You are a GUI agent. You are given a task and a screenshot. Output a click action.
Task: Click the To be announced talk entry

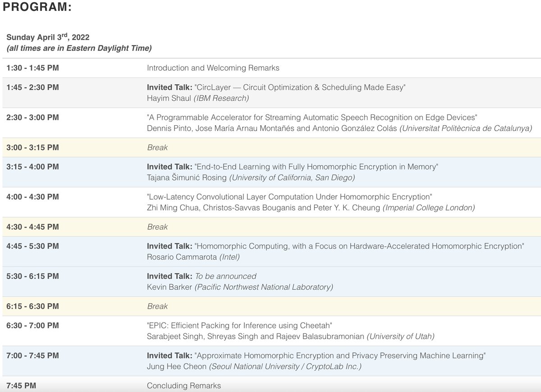tap(225, 276)
